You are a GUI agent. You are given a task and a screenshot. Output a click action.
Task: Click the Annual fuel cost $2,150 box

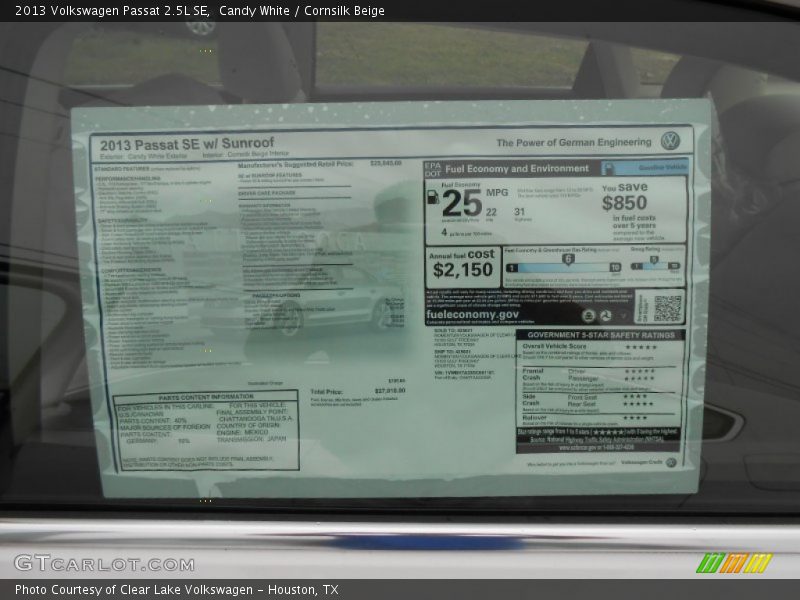[463, 264]
